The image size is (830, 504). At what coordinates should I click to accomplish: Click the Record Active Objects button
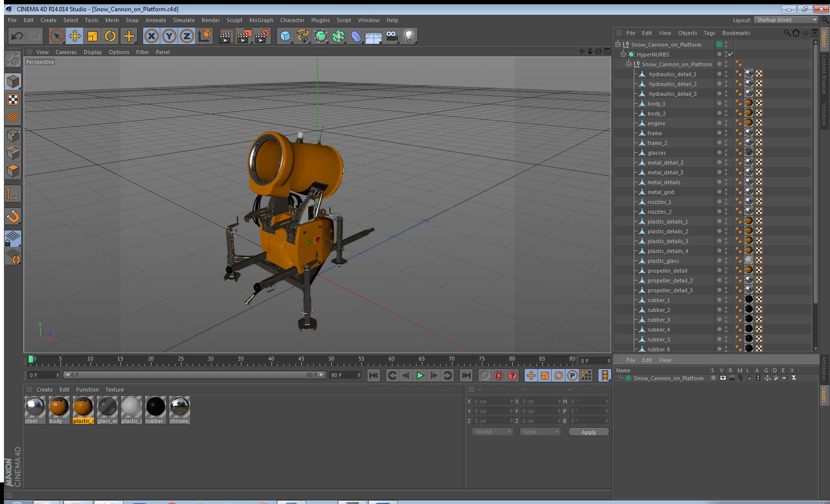pos(485,375)
